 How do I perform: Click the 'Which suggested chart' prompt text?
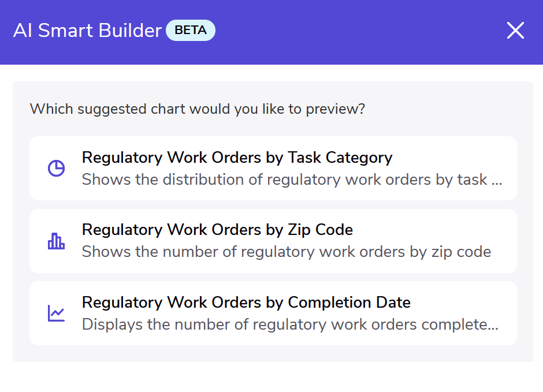tap(197, 109)
